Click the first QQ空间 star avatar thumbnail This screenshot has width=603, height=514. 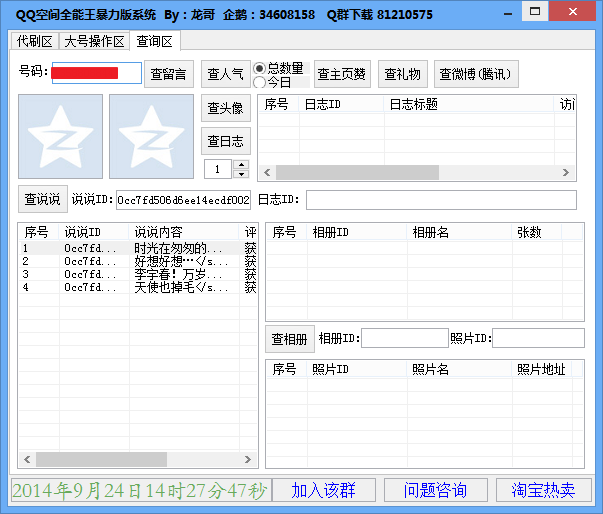tap(60, 136)
